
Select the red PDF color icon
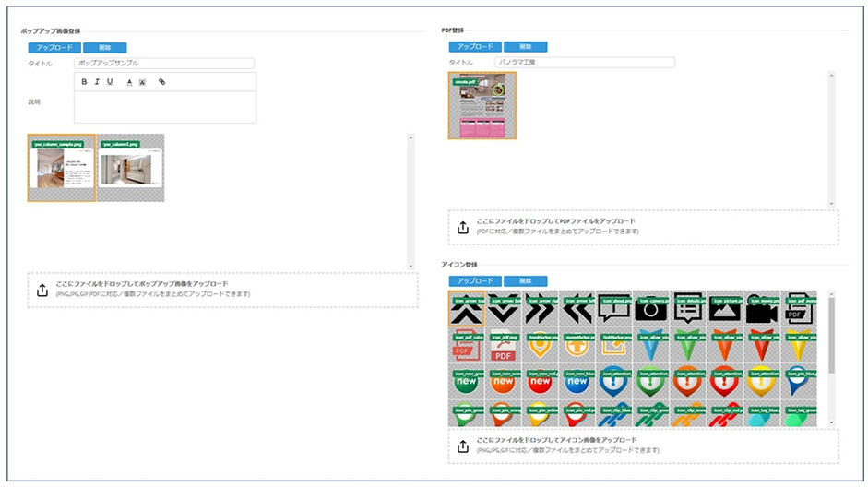tap(466, 345)
